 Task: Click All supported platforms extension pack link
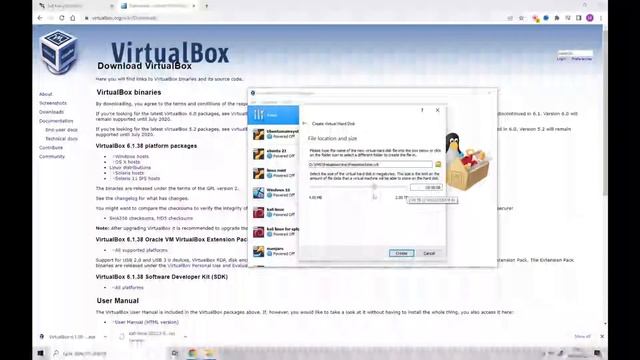(x=141, y=250)
